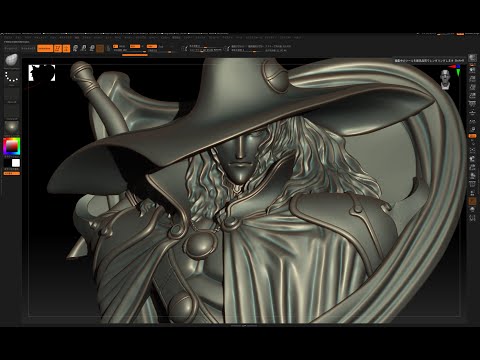
Task: Toggle the brown Ghost transparency icon
Action: [472, 201]
